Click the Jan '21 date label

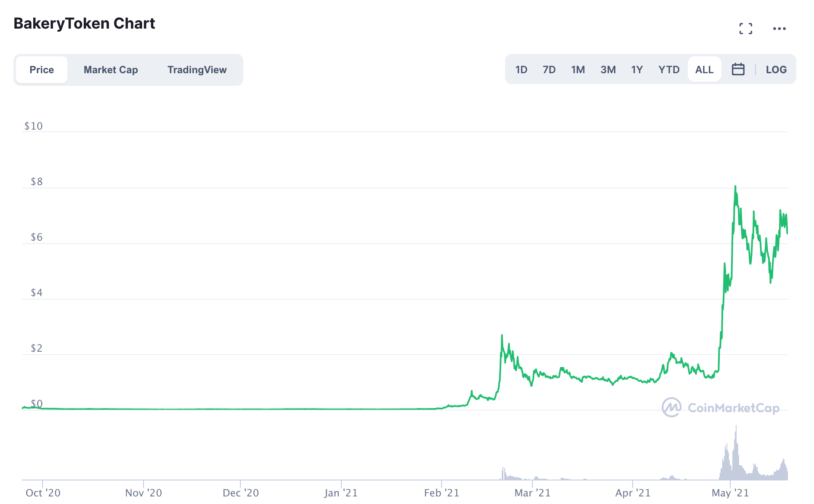(341, 493)
